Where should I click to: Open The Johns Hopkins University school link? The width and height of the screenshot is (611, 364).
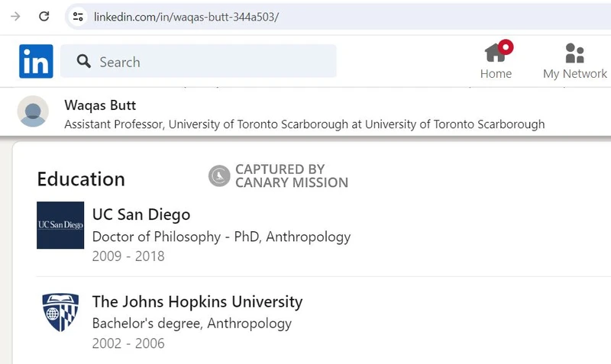point(197,301)
